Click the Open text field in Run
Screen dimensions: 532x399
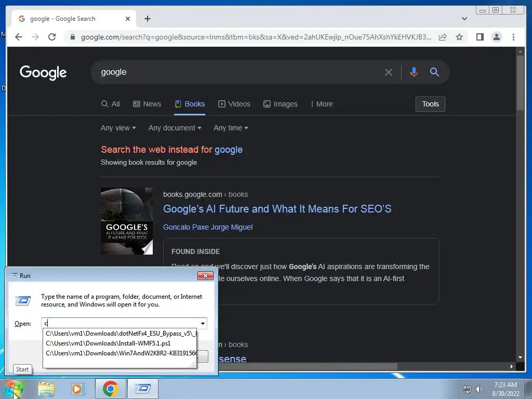tap(120, 323)
